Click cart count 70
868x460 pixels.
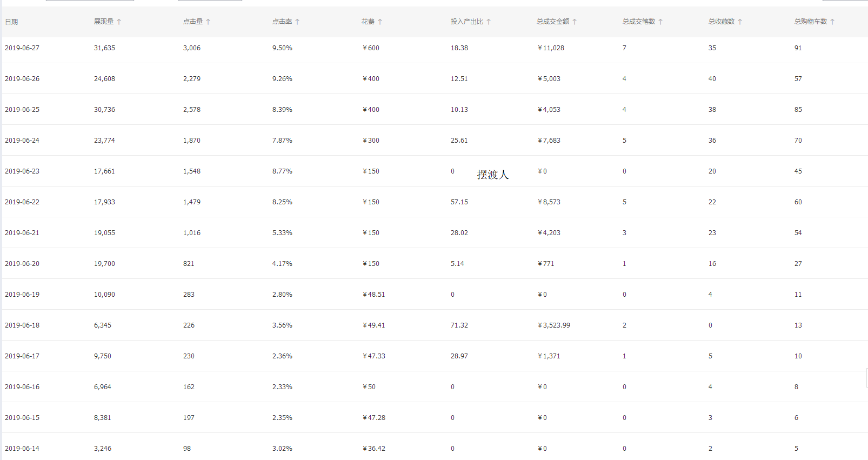coord(798,141)
